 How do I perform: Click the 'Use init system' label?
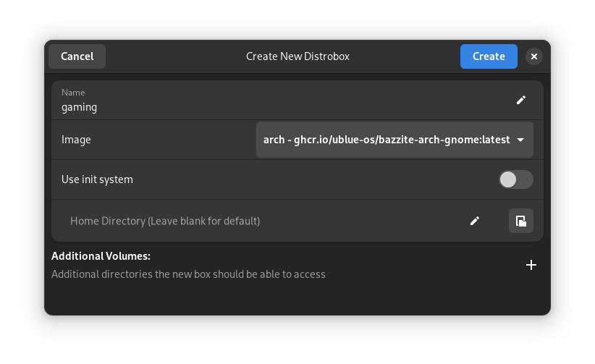(97, 179)
